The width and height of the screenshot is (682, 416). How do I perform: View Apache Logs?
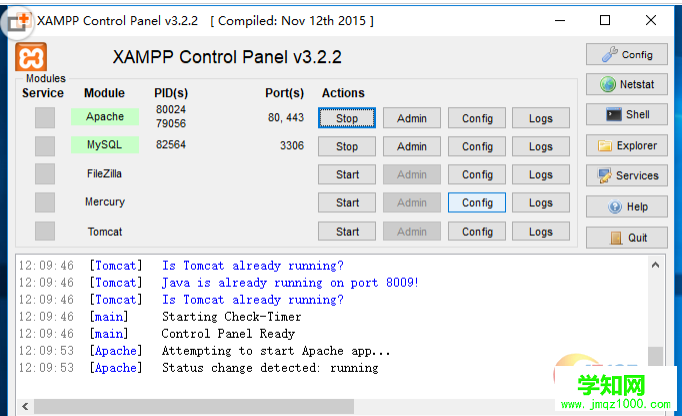pyautogui.click(x=541, y=118)
